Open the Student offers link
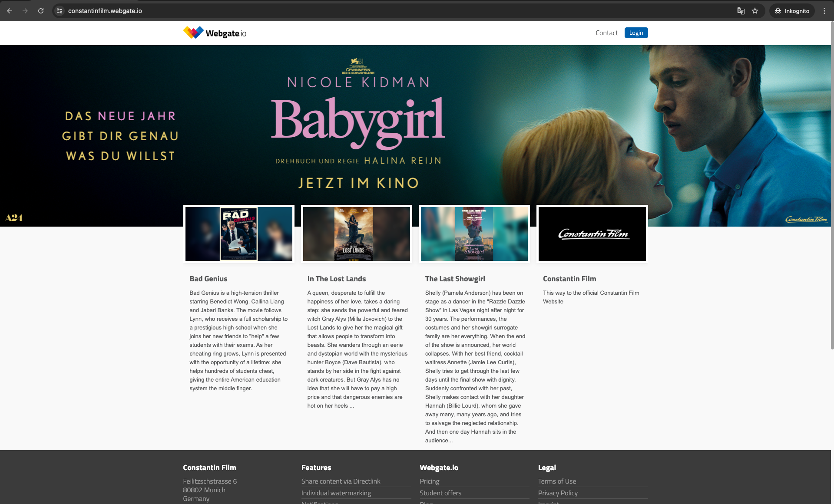Screen dimensions: 834x504 click(x=440, y=493)
